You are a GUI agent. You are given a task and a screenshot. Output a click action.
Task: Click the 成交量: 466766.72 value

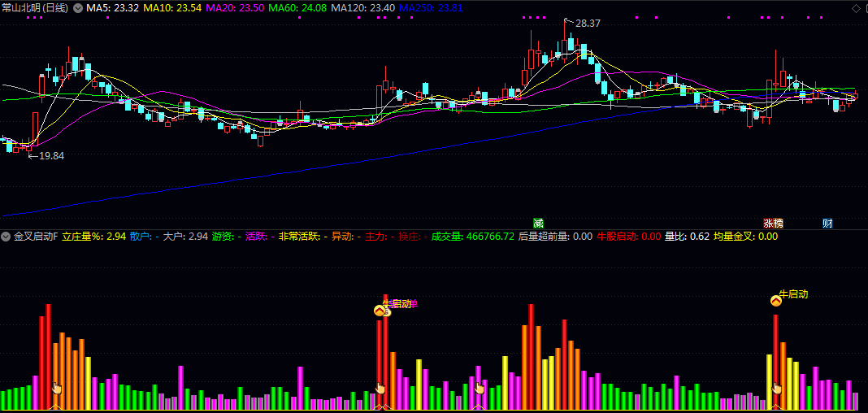[472, 237]
